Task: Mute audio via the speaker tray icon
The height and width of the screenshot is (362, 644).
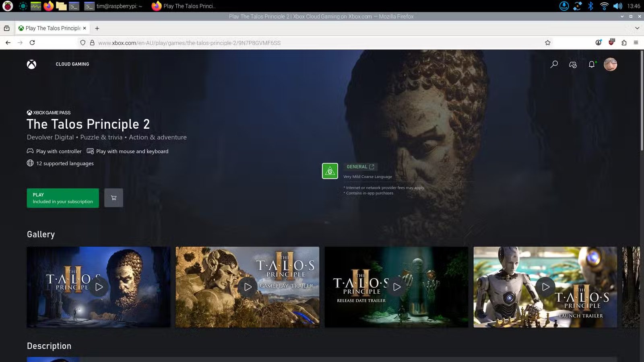Action: [x=618, y=6]
